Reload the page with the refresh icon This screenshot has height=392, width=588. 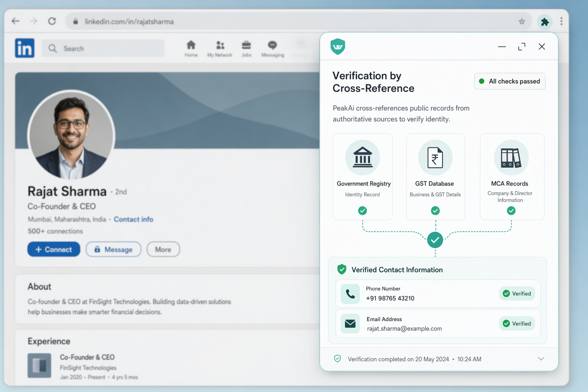tap(52, 21)
